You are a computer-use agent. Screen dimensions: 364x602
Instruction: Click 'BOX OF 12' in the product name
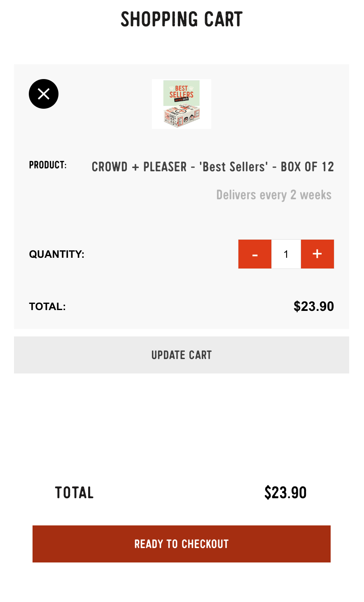tap(307, 167)
